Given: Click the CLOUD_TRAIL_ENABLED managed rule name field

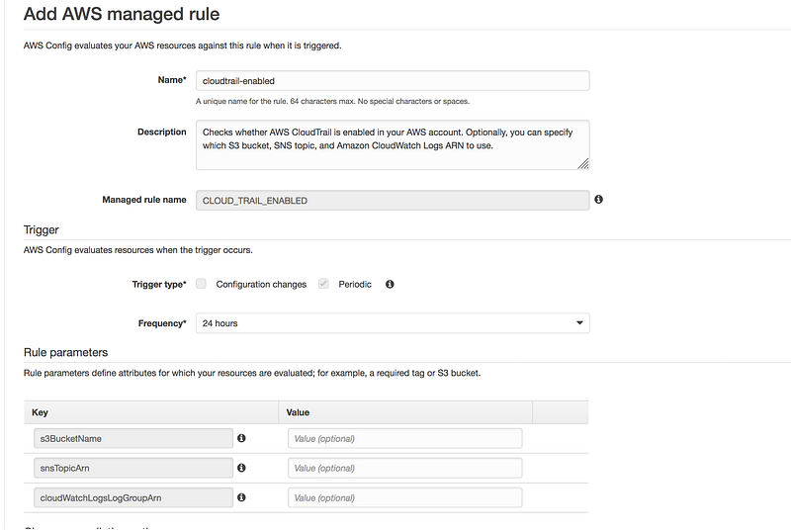Looking at the screenshot, I should tap(393, 200).
